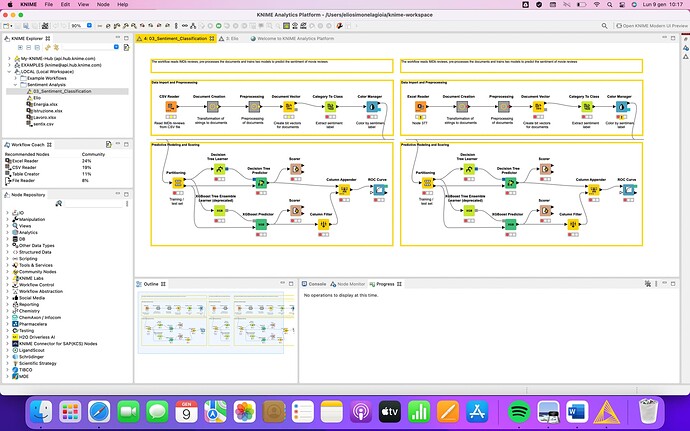Click Collapse All icon in KNIME Explorer
Image resolution: width=690 pixels, height=431 pixels.
(x=29, y=47)
